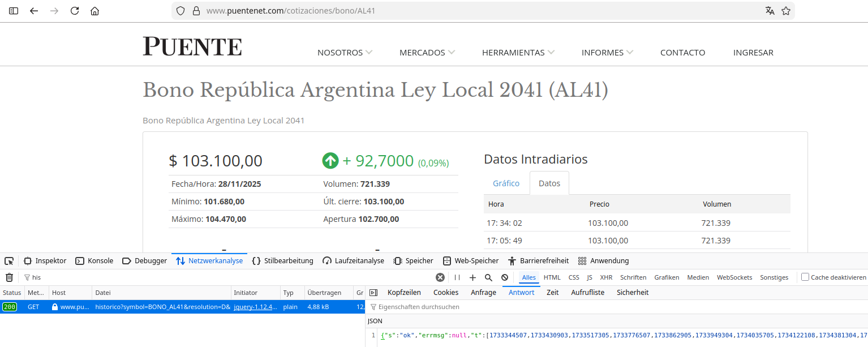868x347 pixels.
Task: Pause network recording
Action: 457,277
